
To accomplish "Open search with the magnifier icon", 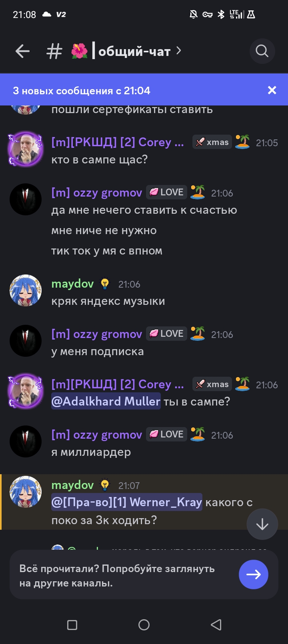I will tap(262, 51).
